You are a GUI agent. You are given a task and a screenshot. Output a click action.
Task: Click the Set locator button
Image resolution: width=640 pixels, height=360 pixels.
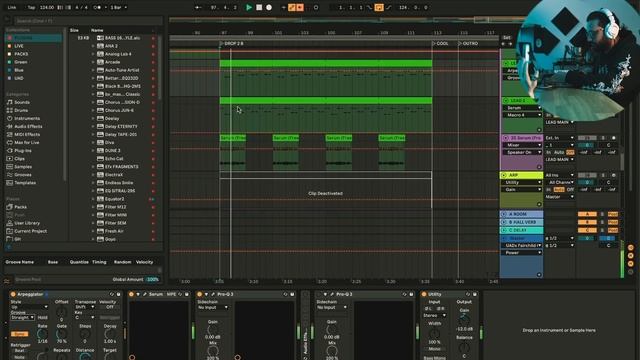507,38
